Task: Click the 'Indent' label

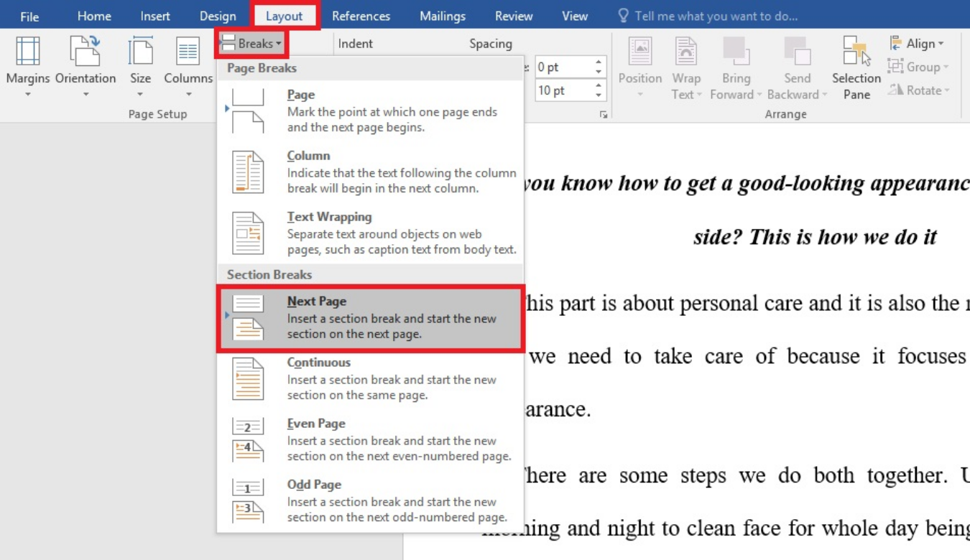Action: [355, 44]
